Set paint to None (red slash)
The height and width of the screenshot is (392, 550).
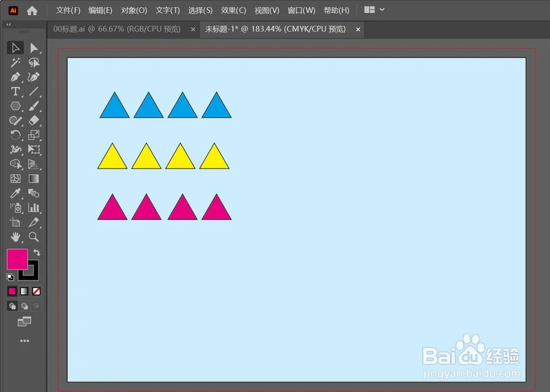[x=36, y=291]
